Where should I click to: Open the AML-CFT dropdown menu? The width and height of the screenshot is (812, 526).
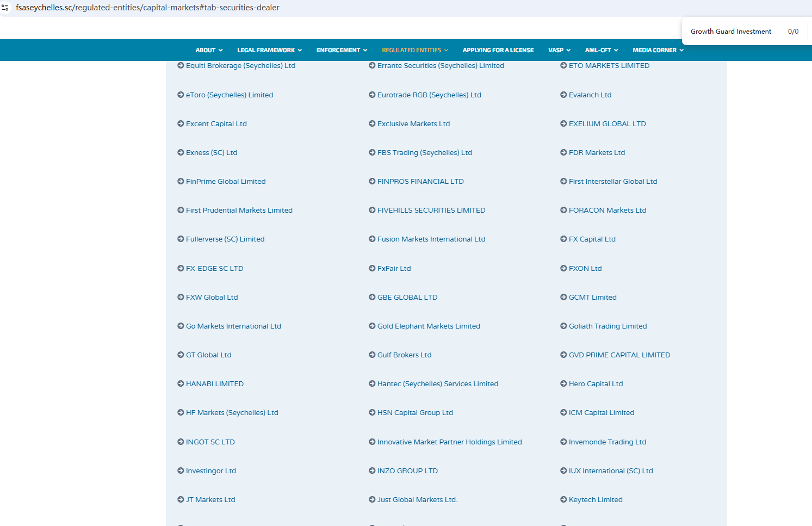(602, 50)
